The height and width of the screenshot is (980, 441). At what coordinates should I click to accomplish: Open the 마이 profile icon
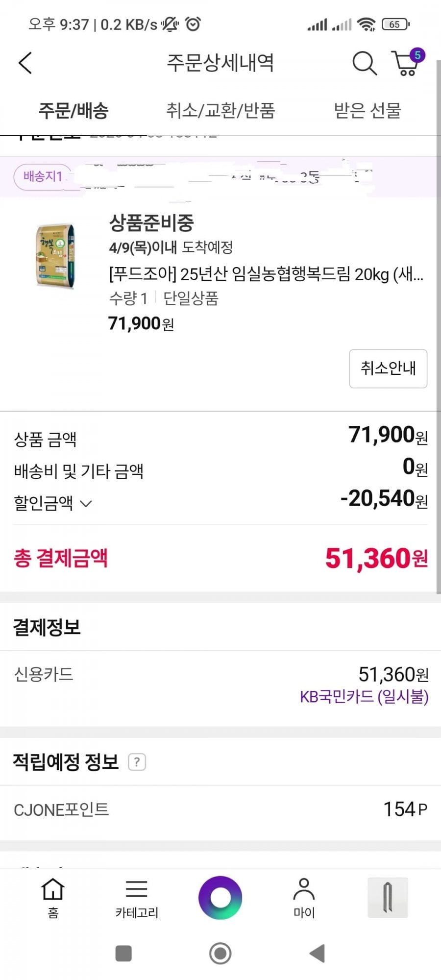(304, 897)
